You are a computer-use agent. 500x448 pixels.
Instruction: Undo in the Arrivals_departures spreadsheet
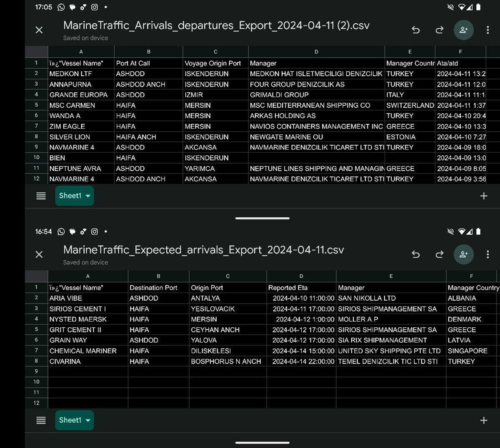[415, 30]
